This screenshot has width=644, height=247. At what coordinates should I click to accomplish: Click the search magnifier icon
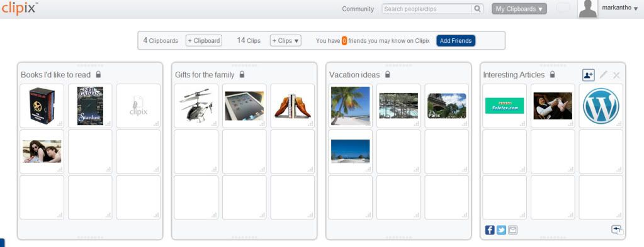tap(477, 9)
